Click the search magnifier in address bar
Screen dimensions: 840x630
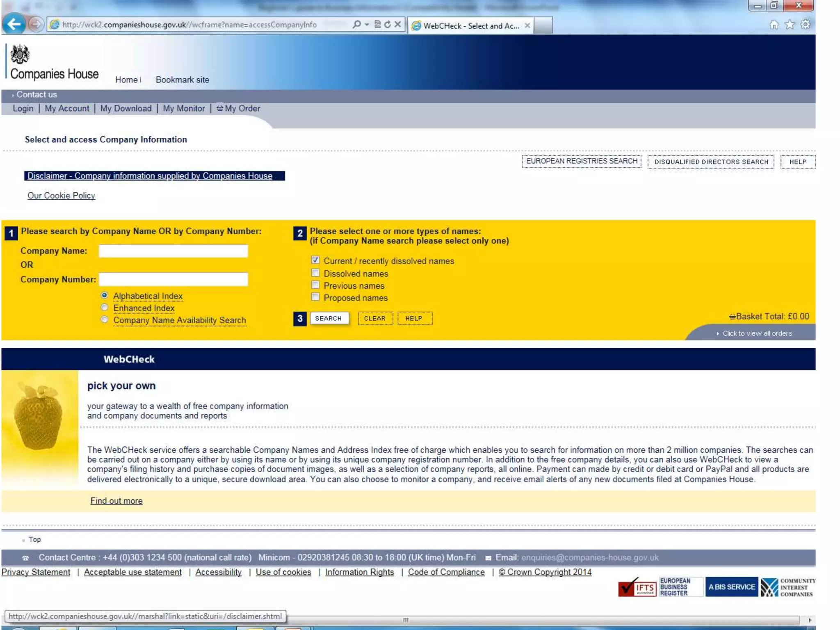point(357,24)
